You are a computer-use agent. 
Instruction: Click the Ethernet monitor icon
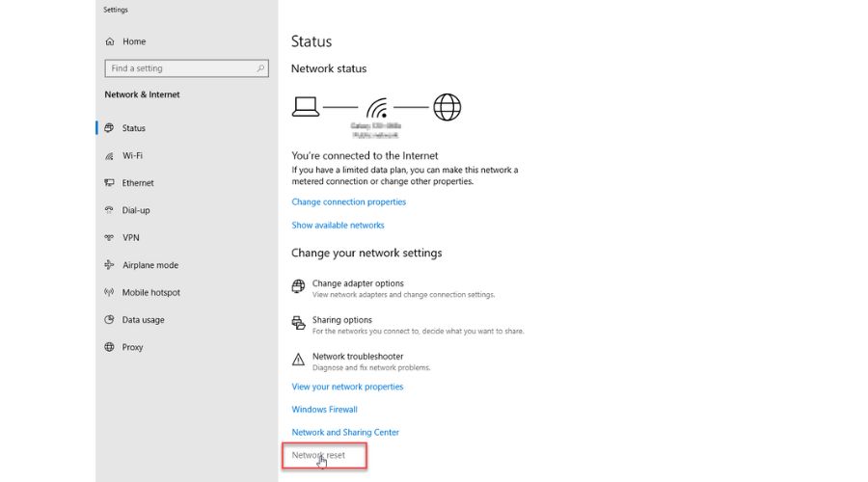[110, 183]
